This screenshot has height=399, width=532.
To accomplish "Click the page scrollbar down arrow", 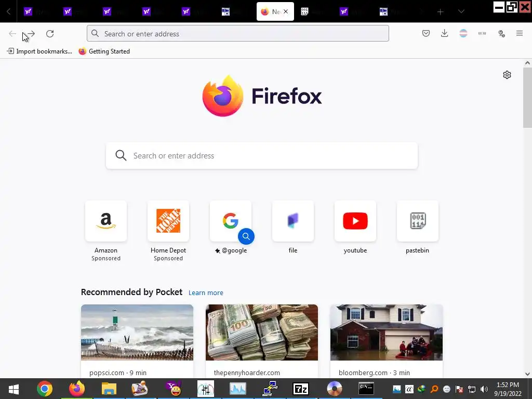I will (527, 374).
